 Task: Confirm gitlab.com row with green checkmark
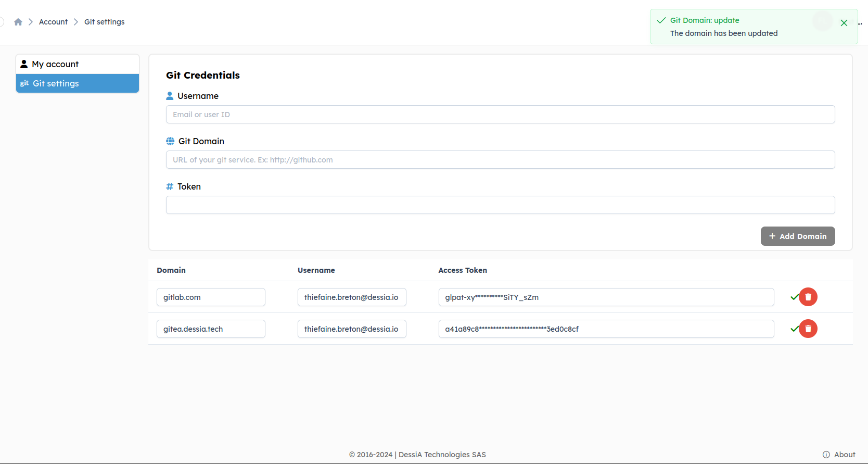794,297
